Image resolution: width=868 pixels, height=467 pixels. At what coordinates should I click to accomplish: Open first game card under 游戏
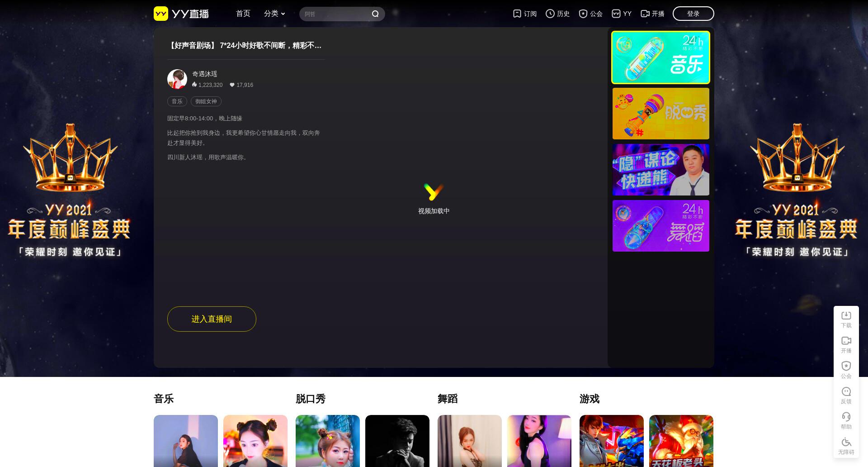[x=612, y=441]
